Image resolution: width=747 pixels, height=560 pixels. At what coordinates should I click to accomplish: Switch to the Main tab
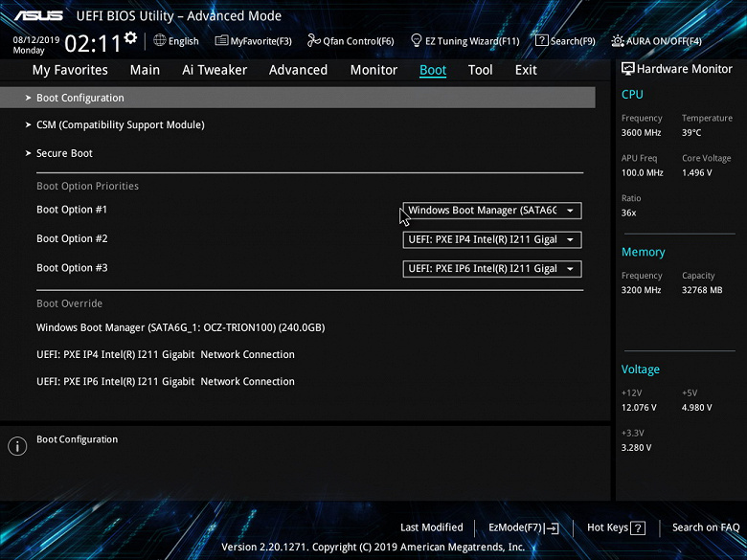tap(145, 70)
